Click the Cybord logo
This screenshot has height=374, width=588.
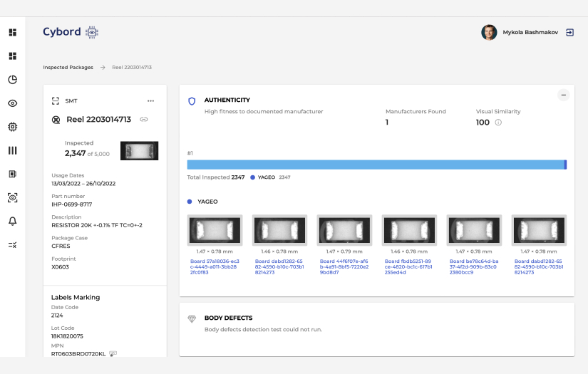click(x=71, y=32)
